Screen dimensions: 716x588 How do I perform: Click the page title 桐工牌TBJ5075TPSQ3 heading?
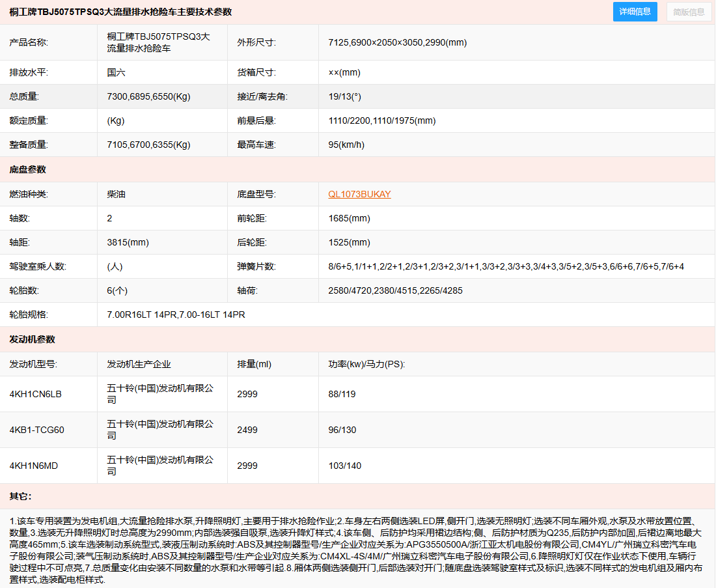[120, 12]
